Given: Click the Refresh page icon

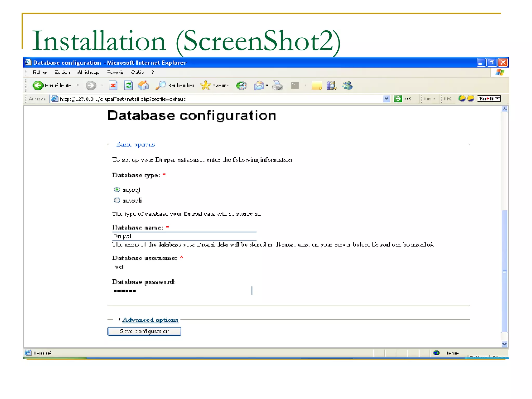Looking at the screenshot, I should pos(128,85).
